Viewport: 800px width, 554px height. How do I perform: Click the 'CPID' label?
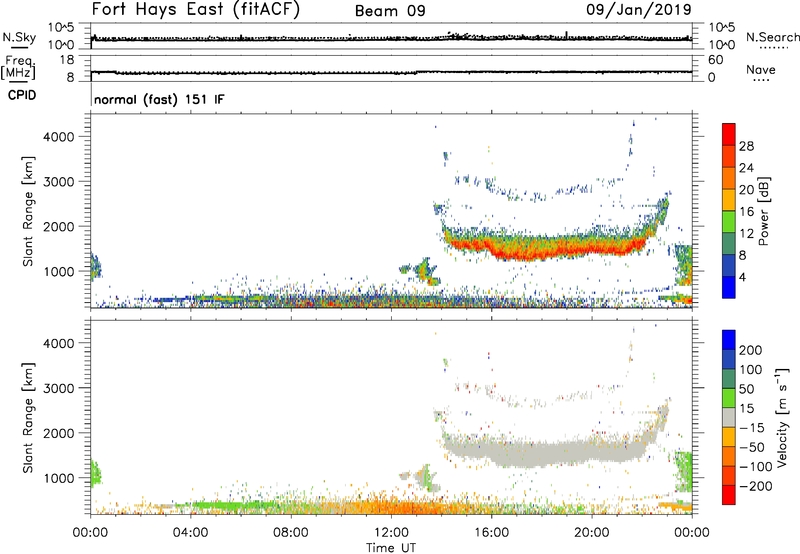pos(22,95)
